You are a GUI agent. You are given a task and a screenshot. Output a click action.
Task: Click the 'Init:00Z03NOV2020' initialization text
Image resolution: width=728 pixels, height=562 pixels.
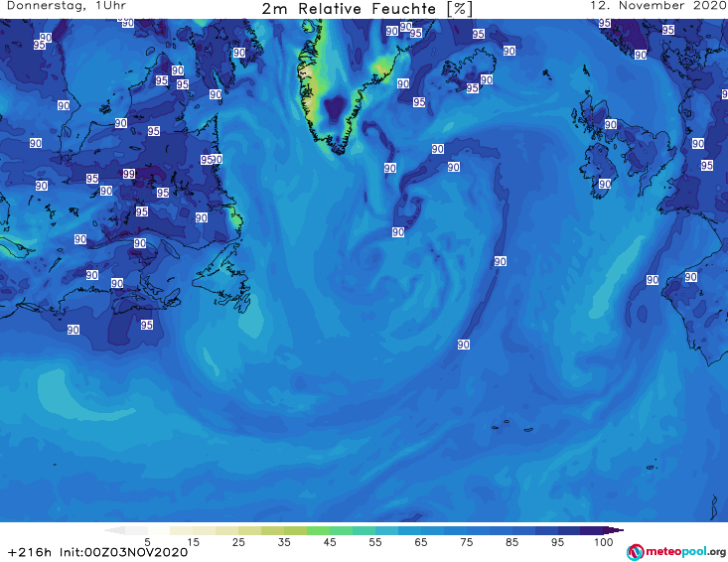pos(123,552)
